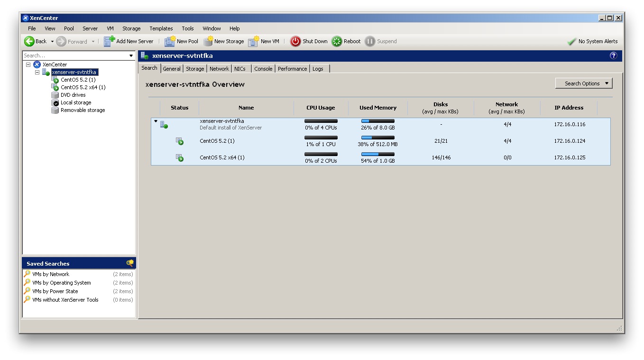The image size is (644, 360).
Task: Click the New Storage icon
Action: pyautogui.click(x=208, y=41)
